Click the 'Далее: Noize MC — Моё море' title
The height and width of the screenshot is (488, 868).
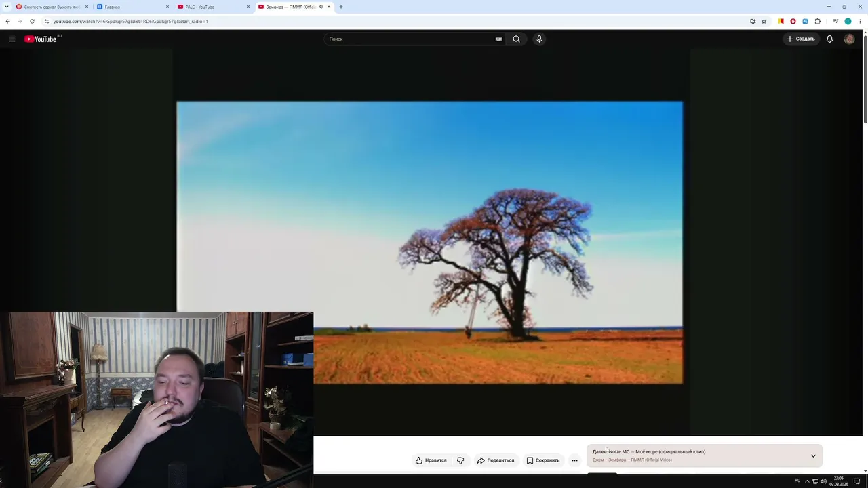point(649,452)
